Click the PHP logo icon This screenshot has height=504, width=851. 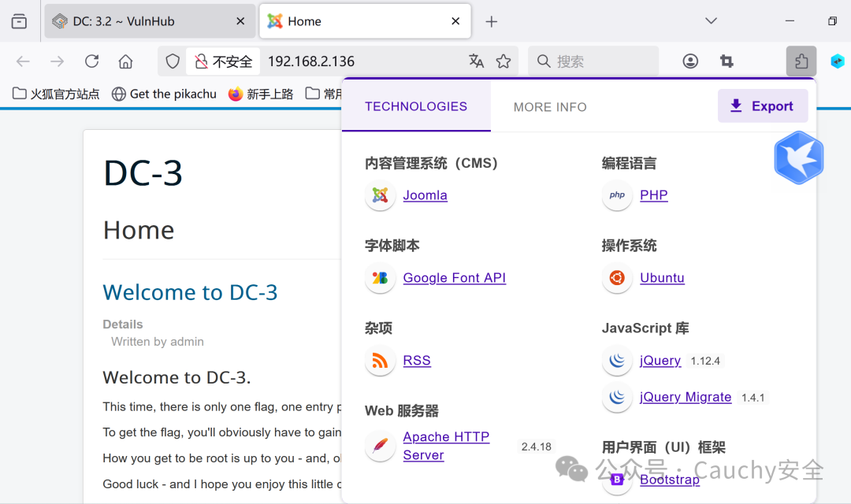[x=617, y=195]
